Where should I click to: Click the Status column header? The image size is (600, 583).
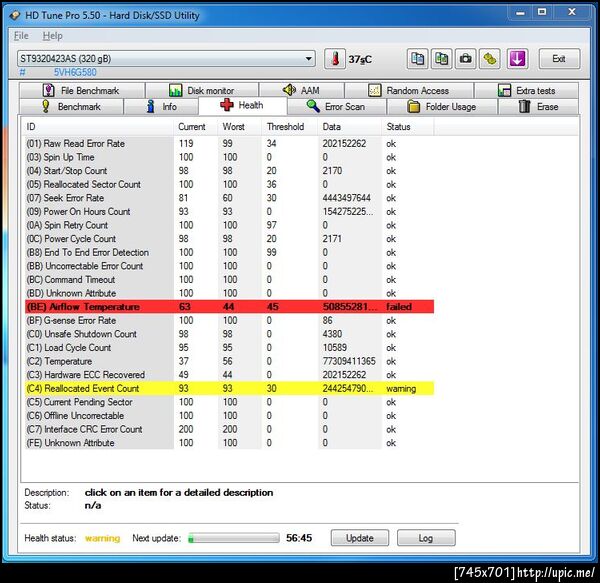(x=408, y=127)
